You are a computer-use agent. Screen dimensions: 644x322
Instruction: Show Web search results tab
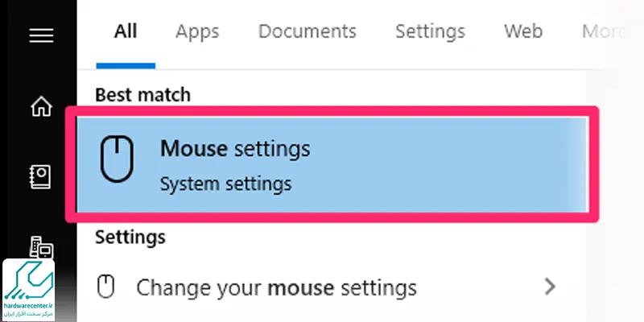pos(523,31)
